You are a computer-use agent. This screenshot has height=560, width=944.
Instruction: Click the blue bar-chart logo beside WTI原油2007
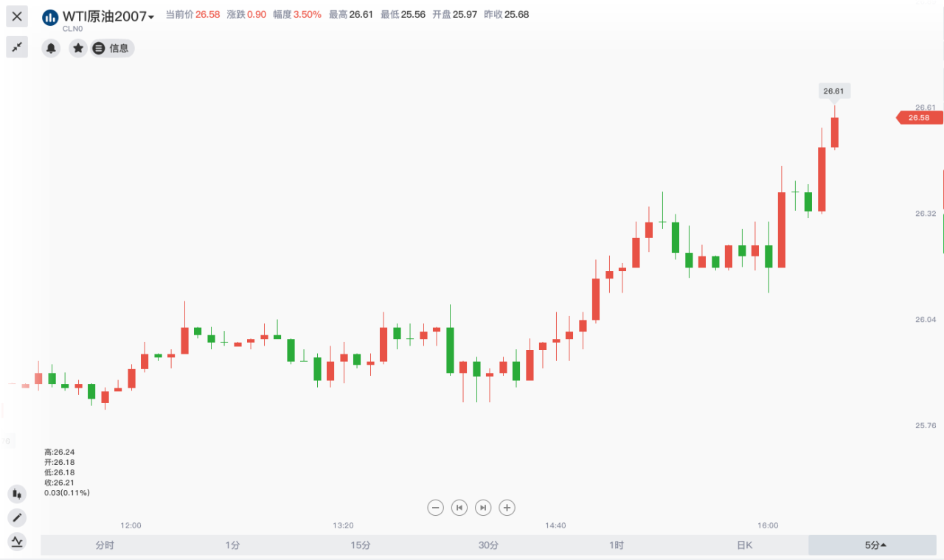point(50,17)
